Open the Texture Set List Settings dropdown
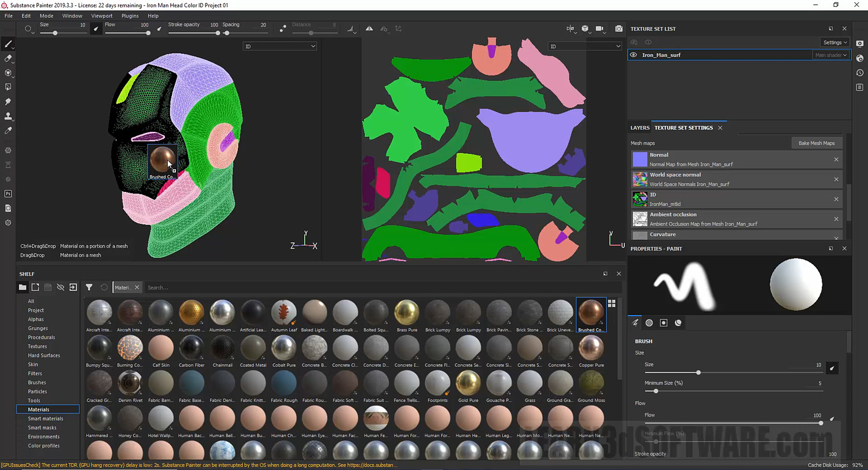This screenshot has height=470, width=868. pyautogui.click(x=835, y=42)
